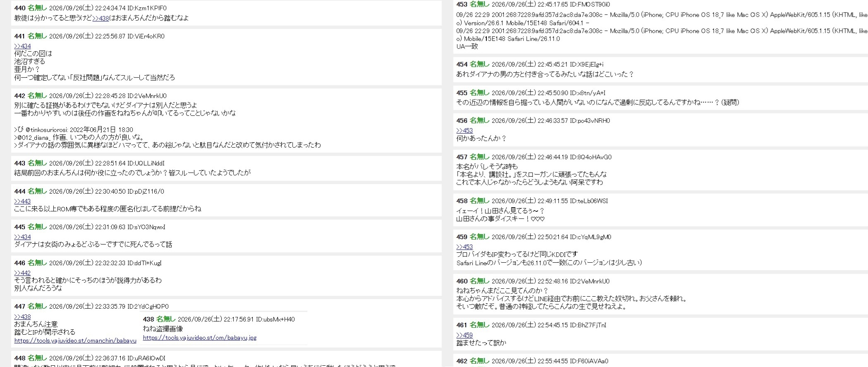Click the >>453 anchor in post 459
Image resolution: width=868 pixels, height=367 pixels.
(464, 247)
